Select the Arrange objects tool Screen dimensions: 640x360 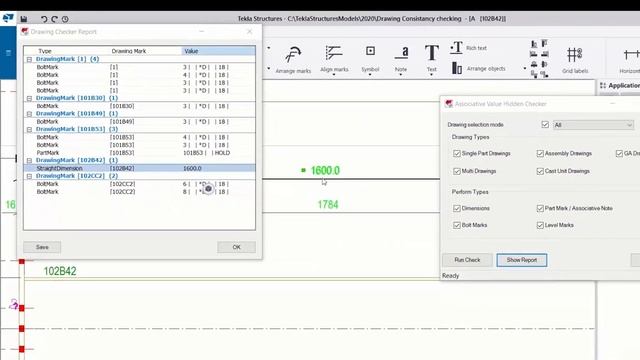(478, 68)
